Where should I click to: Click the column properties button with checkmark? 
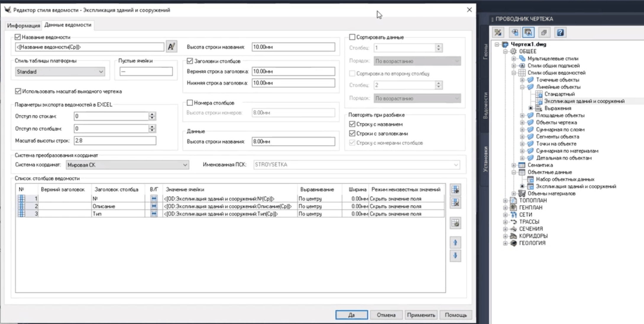[455, 223]
